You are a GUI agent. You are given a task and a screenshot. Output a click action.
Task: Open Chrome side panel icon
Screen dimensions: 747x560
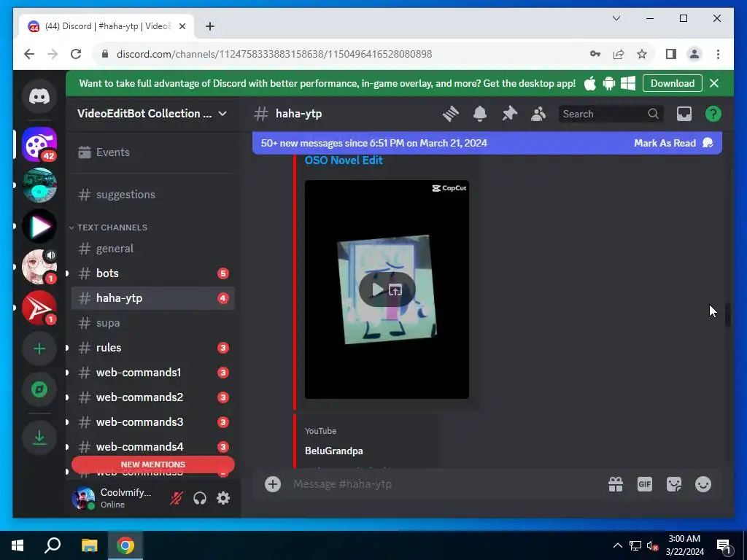point(671,54)
